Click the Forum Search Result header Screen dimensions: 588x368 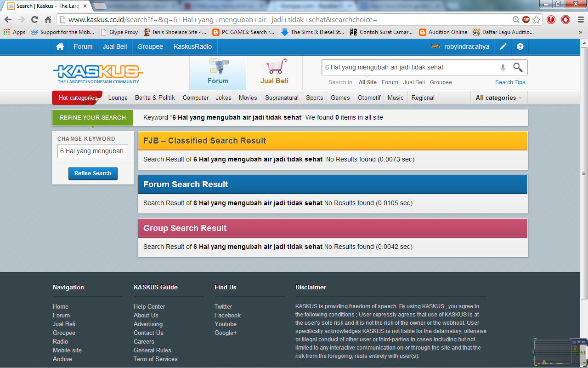(x=333, y=184)
